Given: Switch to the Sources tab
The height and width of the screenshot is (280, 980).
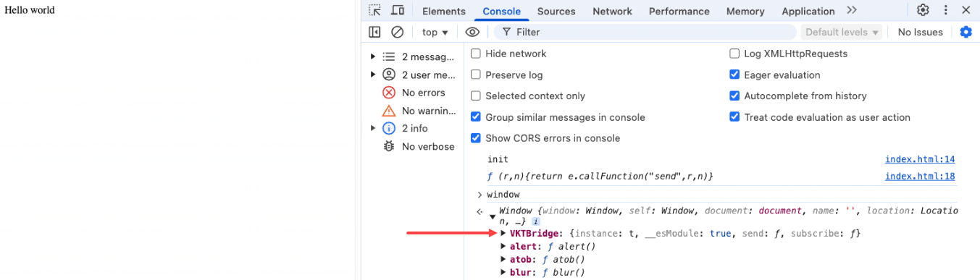Looking at the screenshot, I should point(556,11).
